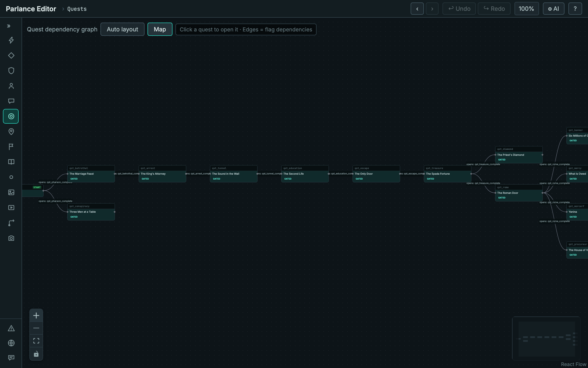Open the diamond icon sidebar section

(11, 55)
